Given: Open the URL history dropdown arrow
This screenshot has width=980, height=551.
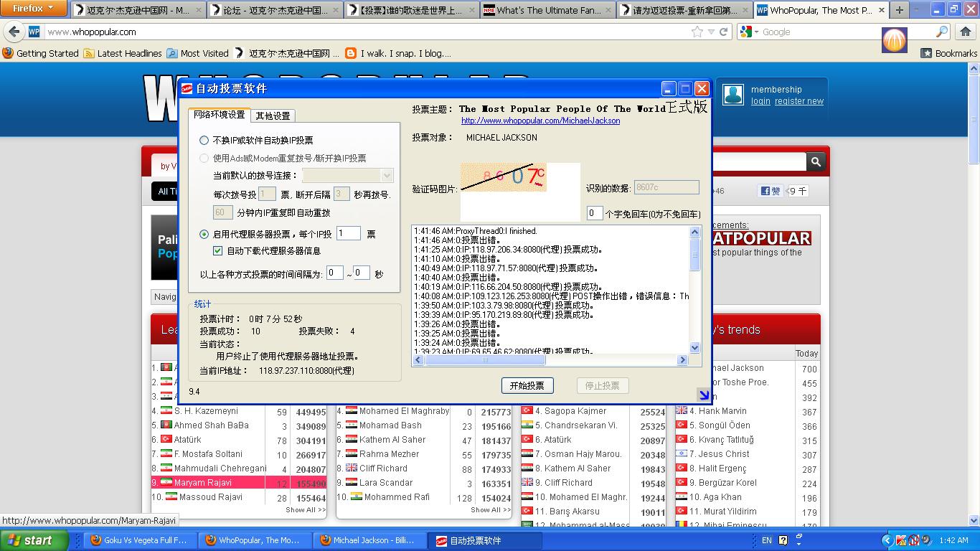Looking at the screenshot, I should click(x=711, y=32).
